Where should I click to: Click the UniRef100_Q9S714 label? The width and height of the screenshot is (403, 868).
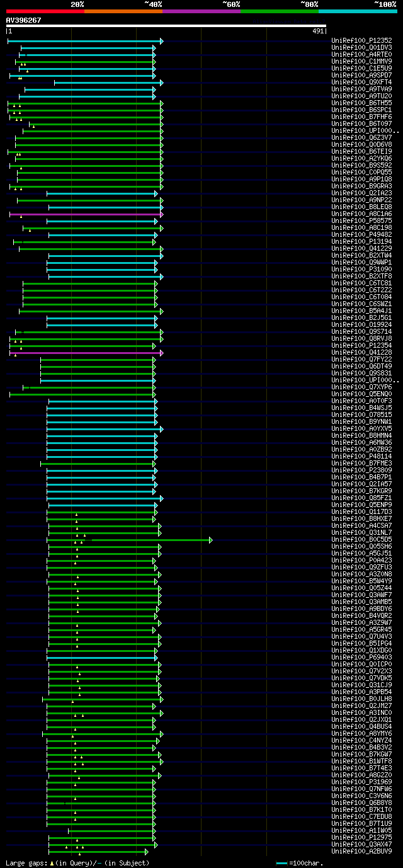361,332
